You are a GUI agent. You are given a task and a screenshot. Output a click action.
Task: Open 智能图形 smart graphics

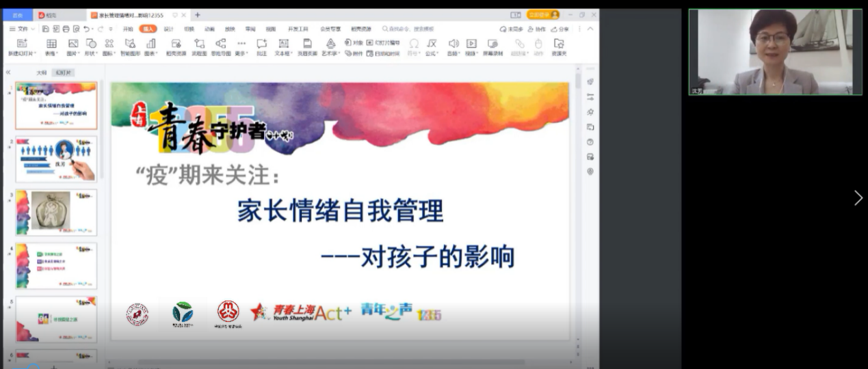pos(131,44)
